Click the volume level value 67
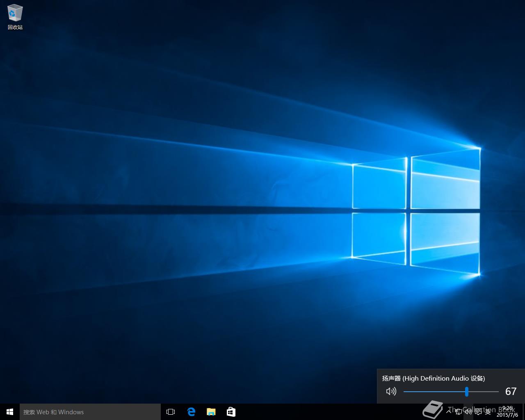This screenshot has height=420, width=525. click(511, 391)
